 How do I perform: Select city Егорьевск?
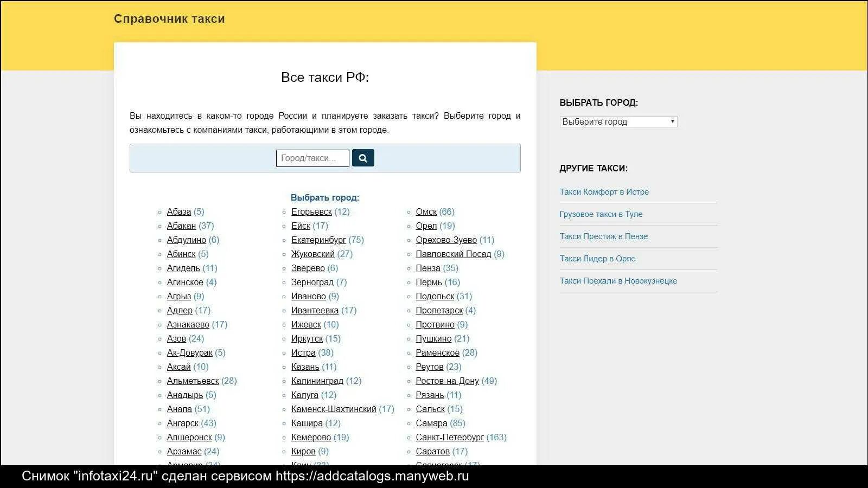coord(311,212)
